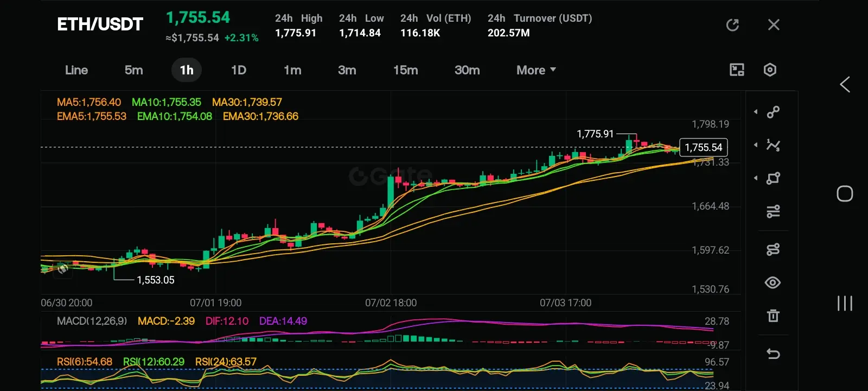Select the 5m interval button
This screenshot has width=868, height=391.
tap(133, 70)
